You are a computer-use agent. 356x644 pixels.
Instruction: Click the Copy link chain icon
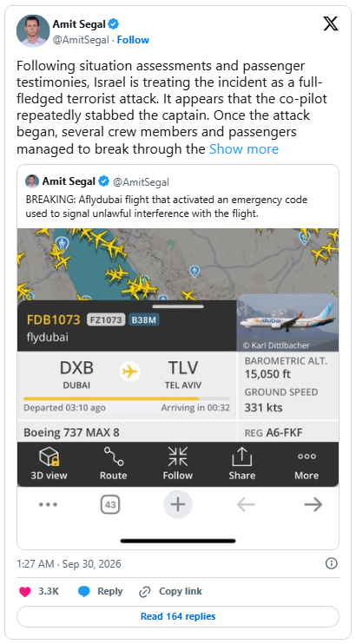click(x=145, y=592)
